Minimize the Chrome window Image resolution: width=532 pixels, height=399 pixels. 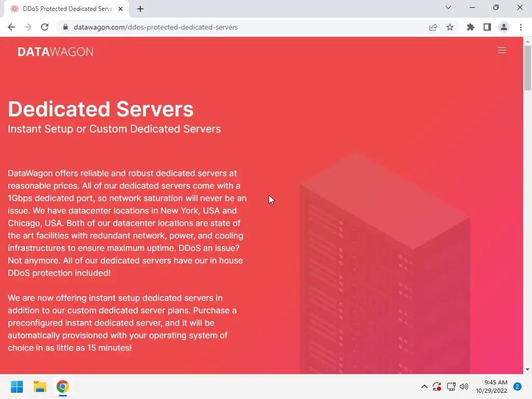pos(472,7)
